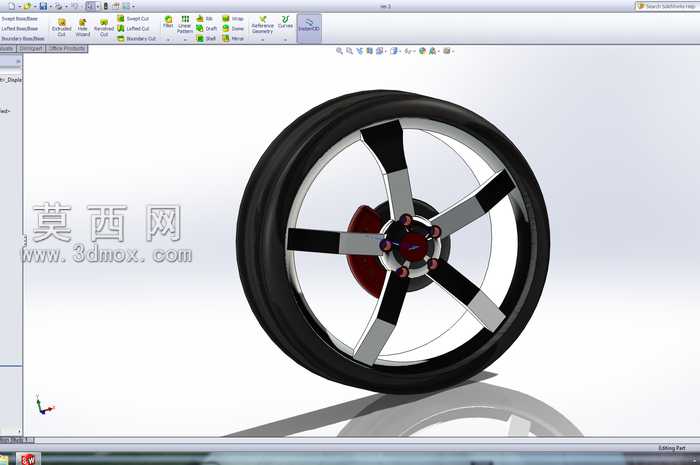This screenshot has width=700, height=465.
Task: Click the SolidWorks taskbar button
Action: coord(29,459)
